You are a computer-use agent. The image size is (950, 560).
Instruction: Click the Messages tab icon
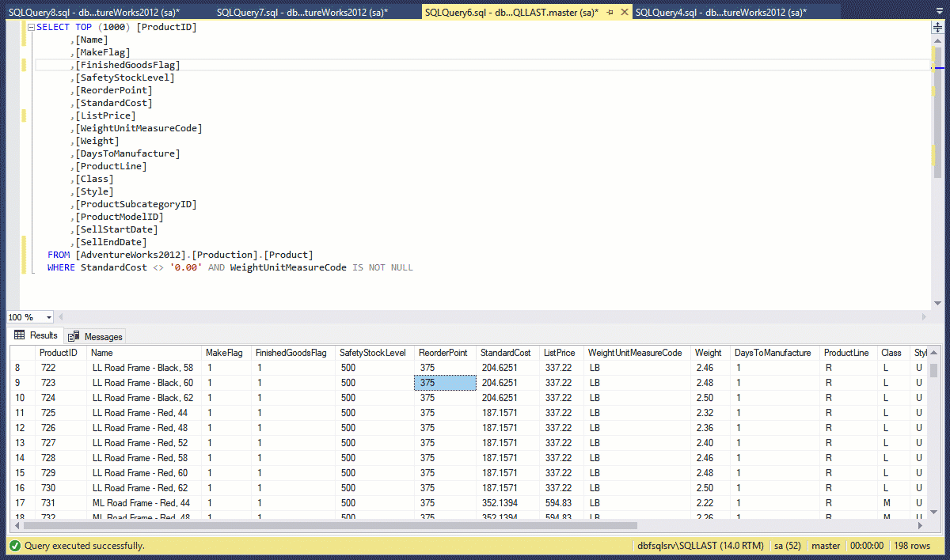(74, 336)
